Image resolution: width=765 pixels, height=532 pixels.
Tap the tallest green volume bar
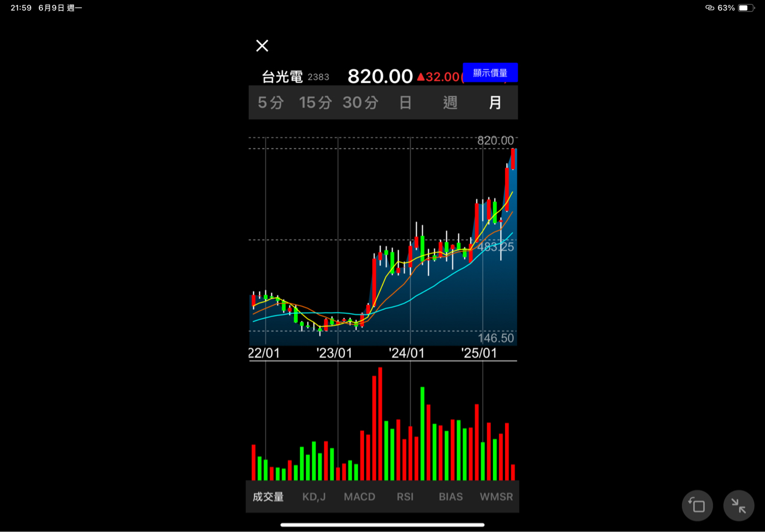pyautogui.click(x=423, y=434)
